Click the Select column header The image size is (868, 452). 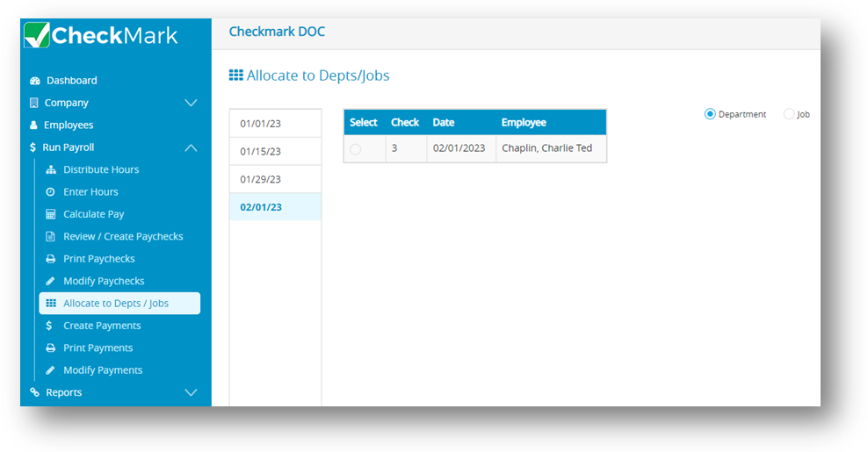[x=364, y=122]
